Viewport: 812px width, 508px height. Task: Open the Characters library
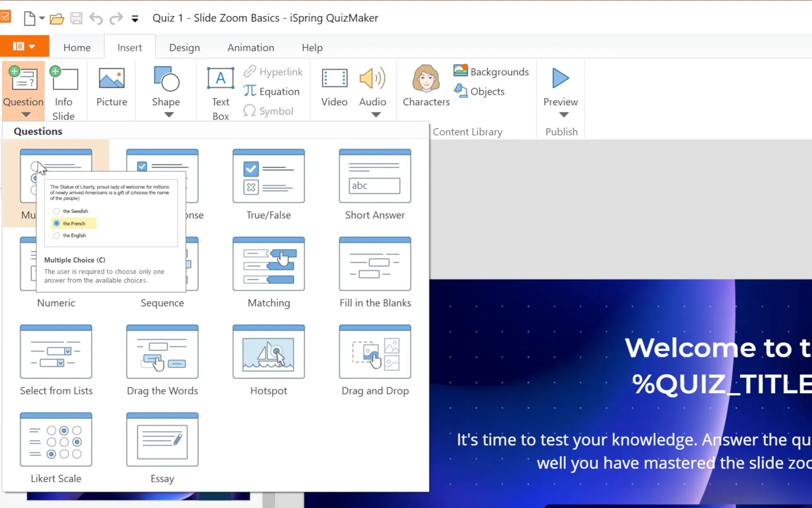[426, 86]
